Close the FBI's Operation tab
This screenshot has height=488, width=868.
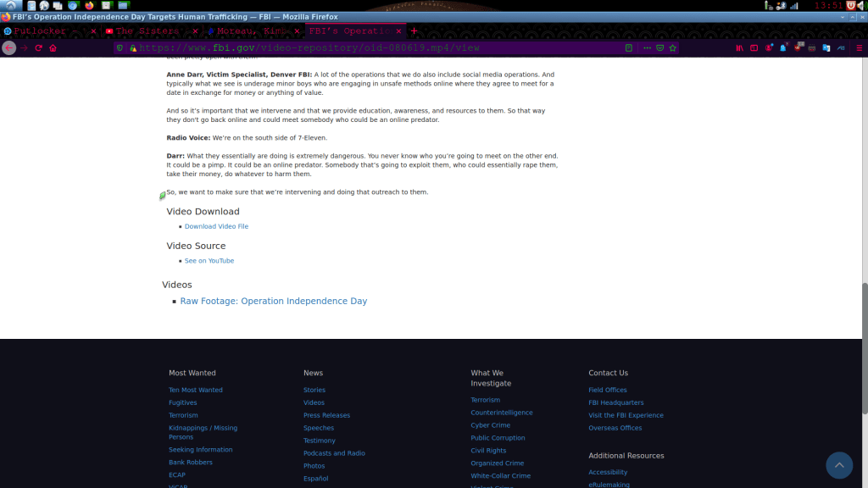point(399,31)
